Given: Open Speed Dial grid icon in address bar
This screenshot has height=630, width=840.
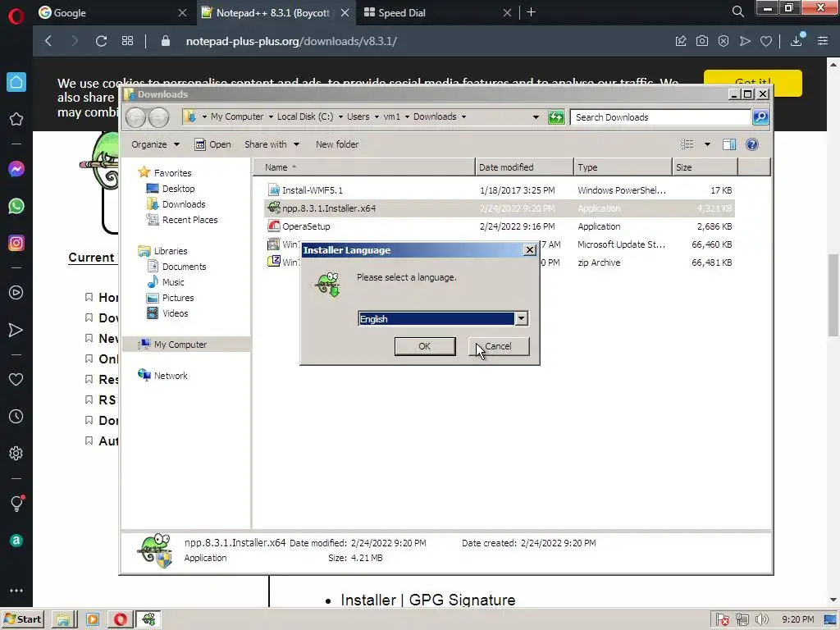Looking at the screenshot, I should pos(127,41).
